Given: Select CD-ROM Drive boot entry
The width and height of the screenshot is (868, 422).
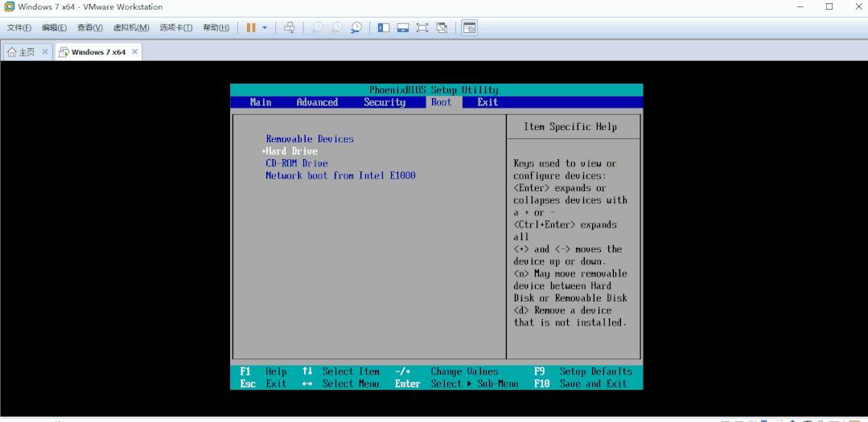Looking at the screenshot, I should [297, 163].
